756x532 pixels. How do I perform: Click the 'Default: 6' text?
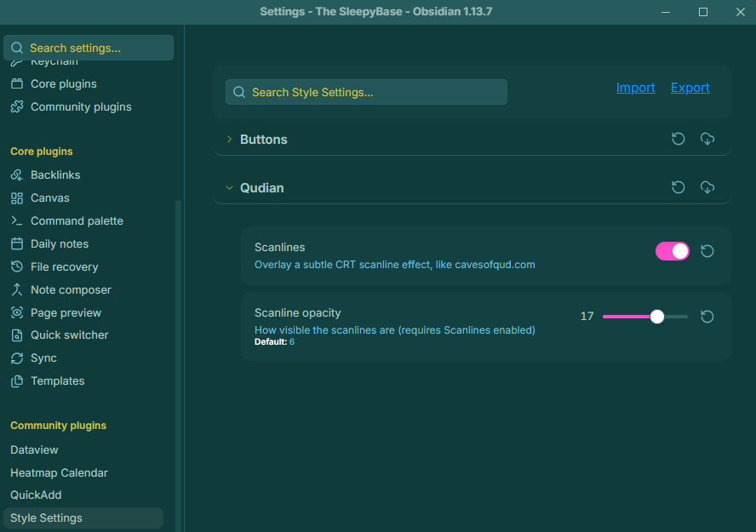[274, 342]
